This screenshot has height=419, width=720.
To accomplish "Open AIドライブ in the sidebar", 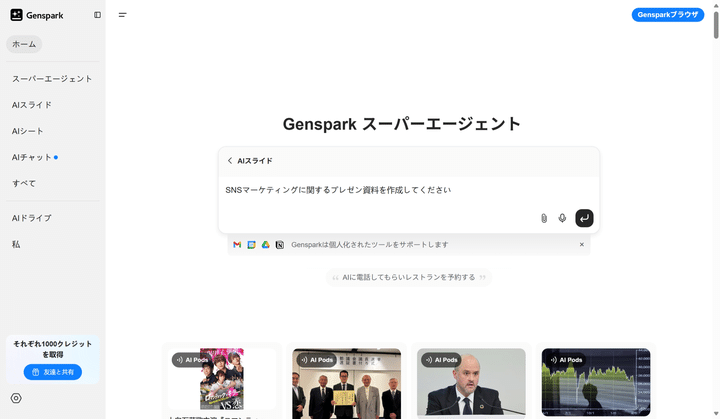I will click(x=32, y=218).
